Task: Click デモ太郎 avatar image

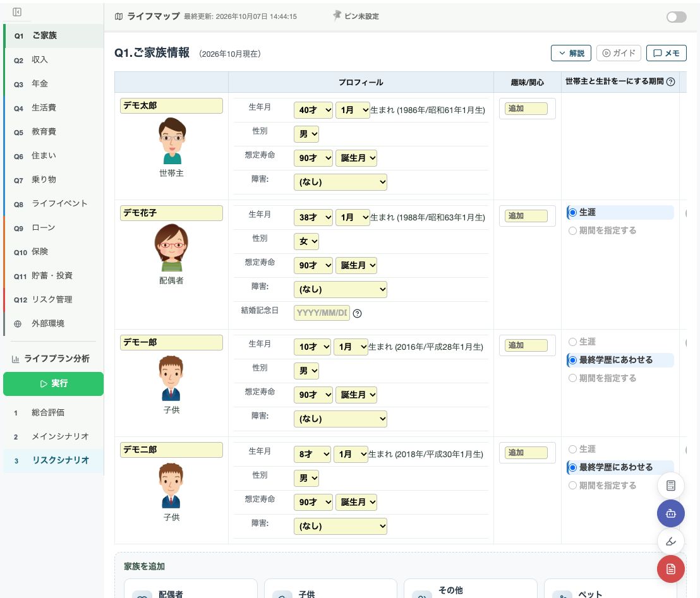Action: (x=171, y=141)
